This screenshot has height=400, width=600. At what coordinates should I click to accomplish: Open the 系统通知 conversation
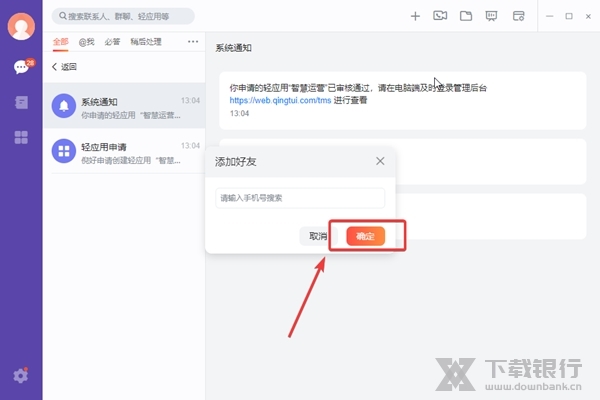pyautogui.click(x=124, y=106)
